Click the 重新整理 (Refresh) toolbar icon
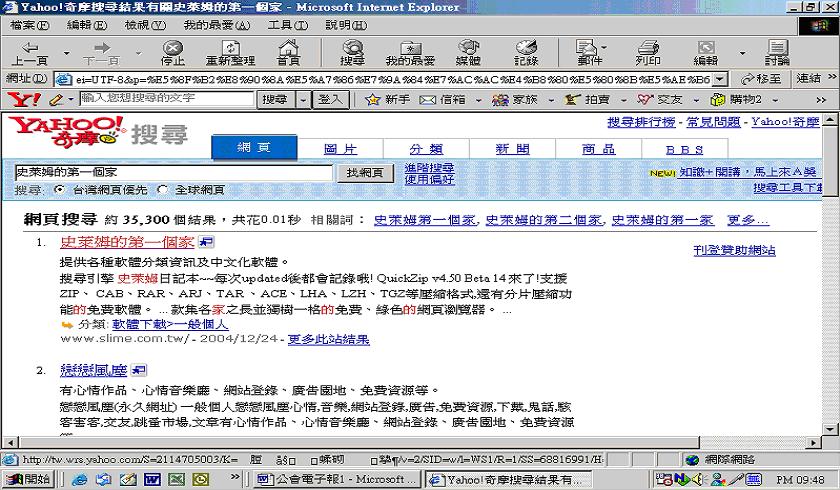840x490 pixels. tap(231, 52)
